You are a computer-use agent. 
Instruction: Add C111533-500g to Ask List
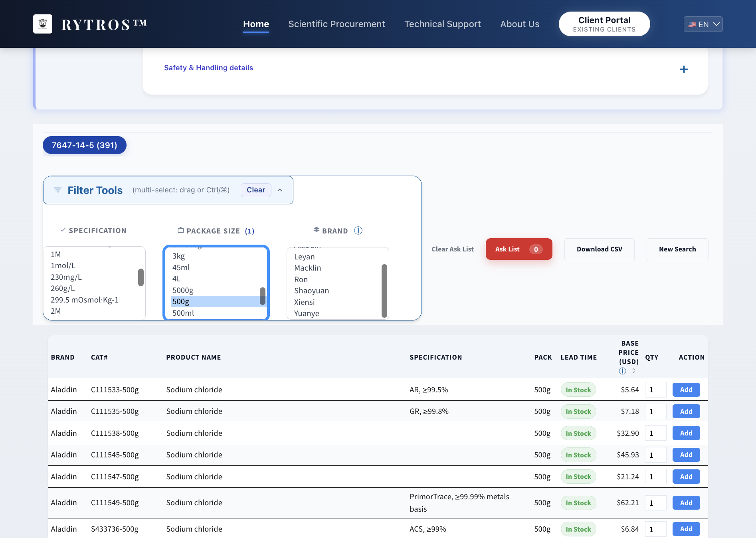tap(686, 390)
